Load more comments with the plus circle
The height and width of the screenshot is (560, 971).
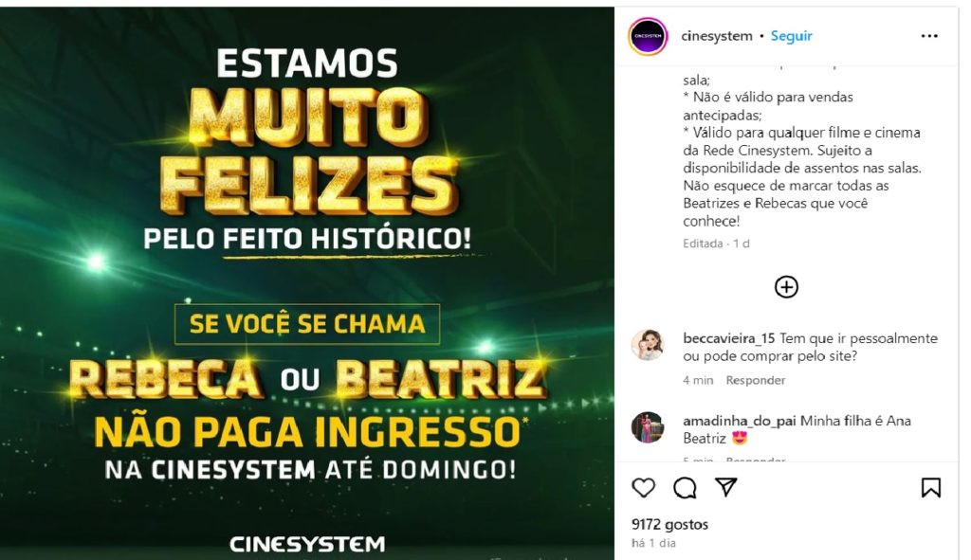pos(786,287)
